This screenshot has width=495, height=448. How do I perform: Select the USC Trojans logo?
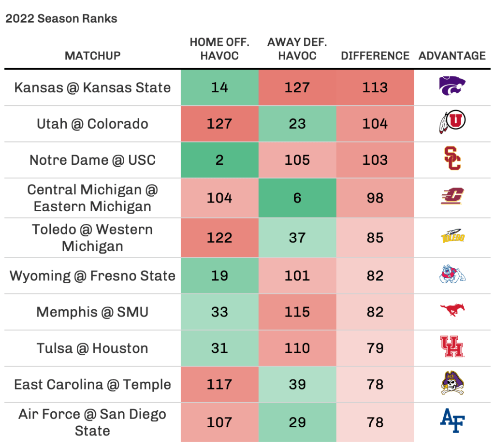point(452,159)
